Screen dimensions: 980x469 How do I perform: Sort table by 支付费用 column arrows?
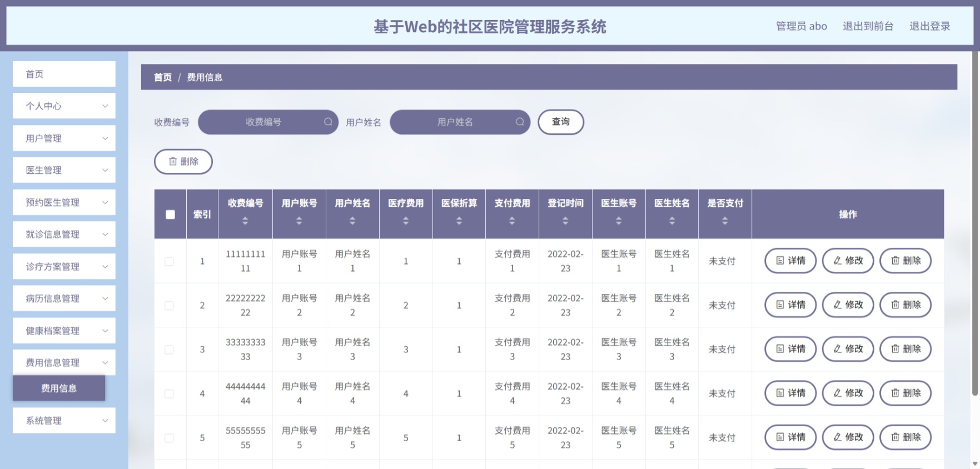tap(512, 221)
